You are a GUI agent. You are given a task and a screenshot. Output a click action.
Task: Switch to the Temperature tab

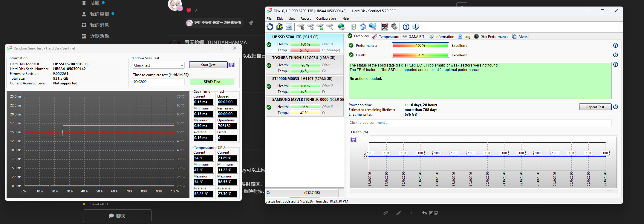coord(386,36)
